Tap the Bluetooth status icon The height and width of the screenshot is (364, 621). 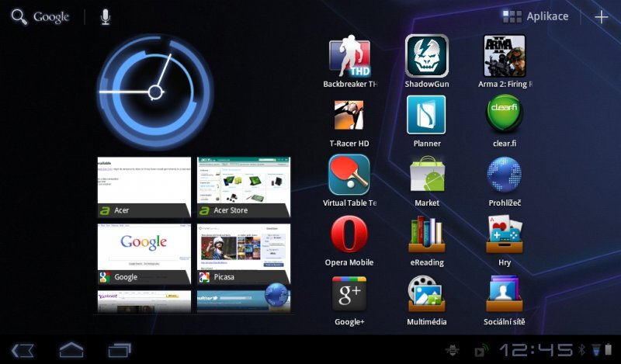point(581,350)
